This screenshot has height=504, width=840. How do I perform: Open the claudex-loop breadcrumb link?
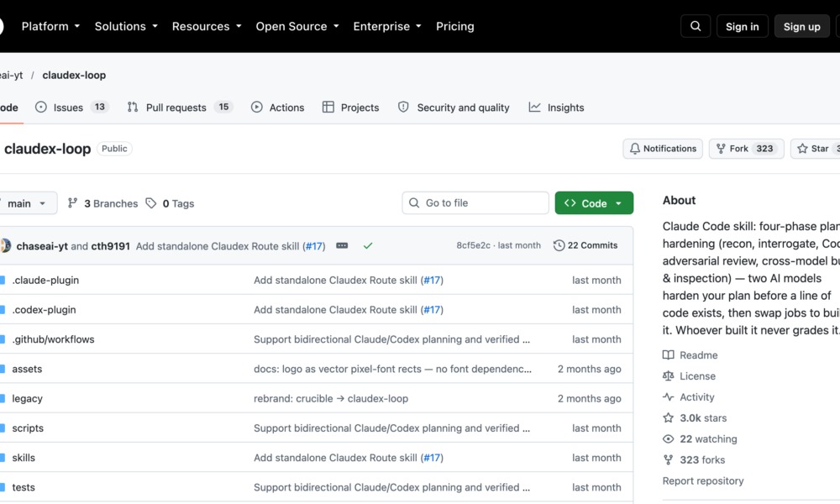tap(74, 75)
